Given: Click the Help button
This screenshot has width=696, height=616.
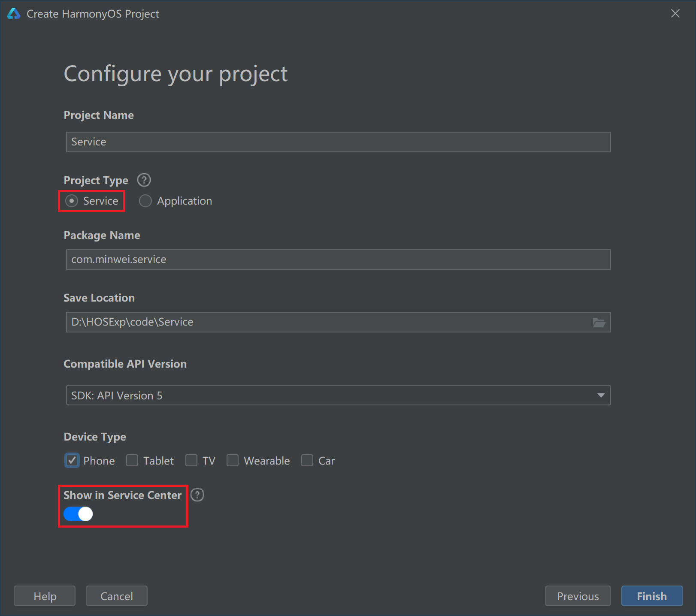Looking at the screenshot, I should (45, 596).
